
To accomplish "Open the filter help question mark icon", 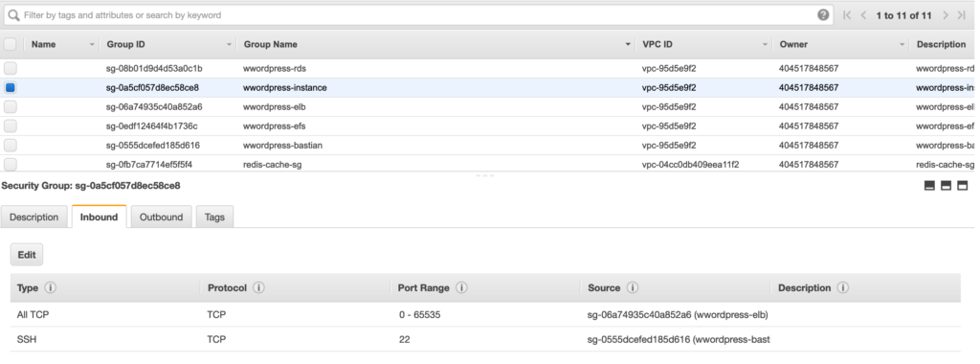I will (823, 15).
